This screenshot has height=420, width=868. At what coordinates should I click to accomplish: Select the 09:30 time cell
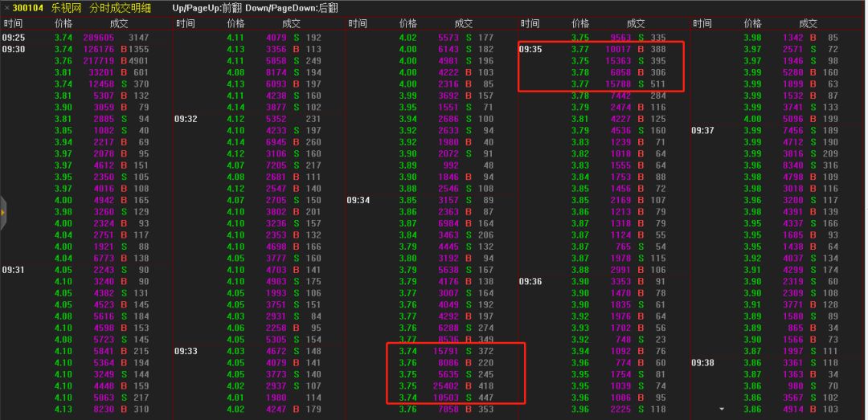[13, 49]
